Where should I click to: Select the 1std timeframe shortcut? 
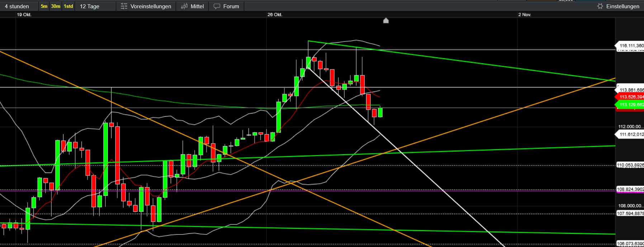pyautogui.click(x=68, y=6)
